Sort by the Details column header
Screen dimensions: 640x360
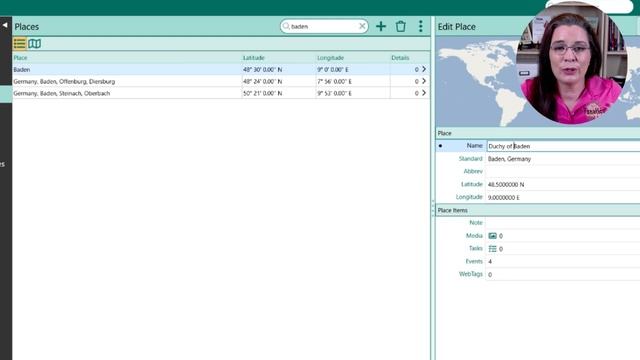point(400,58)
